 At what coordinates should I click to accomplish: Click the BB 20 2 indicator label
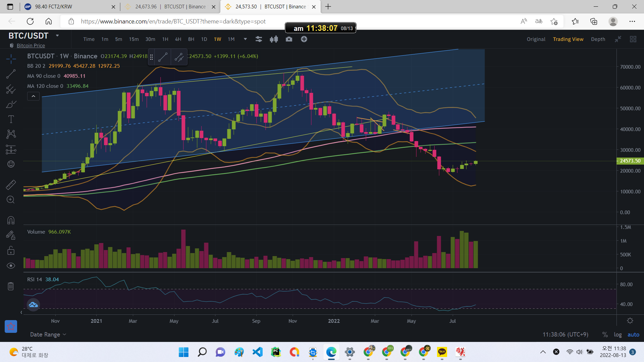point(36,66)
